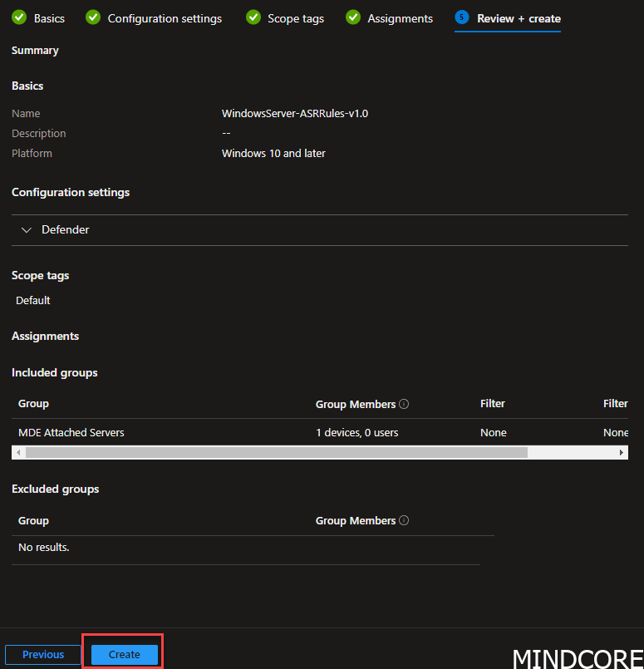Click the Previous button
Viewport: 644px width, 669px height.
(x=43, y=654)
